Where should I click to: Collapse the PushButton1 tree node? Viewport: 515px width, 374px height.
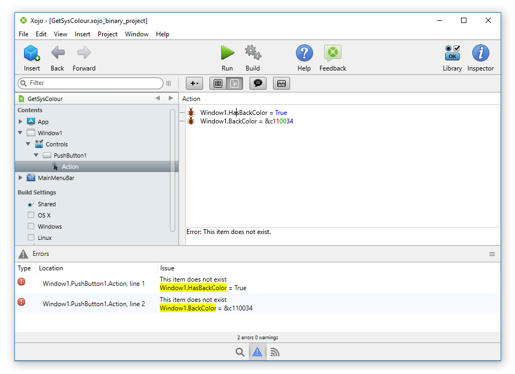click(x=36, y=155)
